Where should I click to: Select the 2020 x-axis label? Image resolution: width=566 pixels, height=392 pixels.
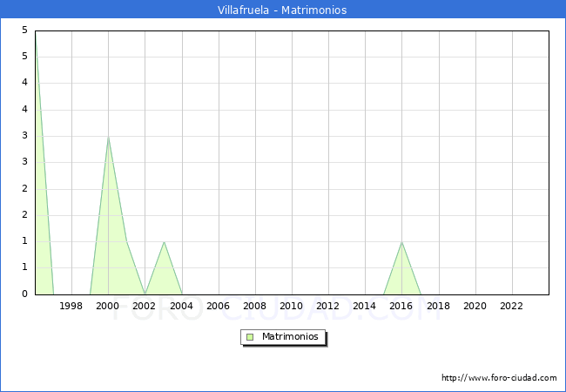point(475,307)
